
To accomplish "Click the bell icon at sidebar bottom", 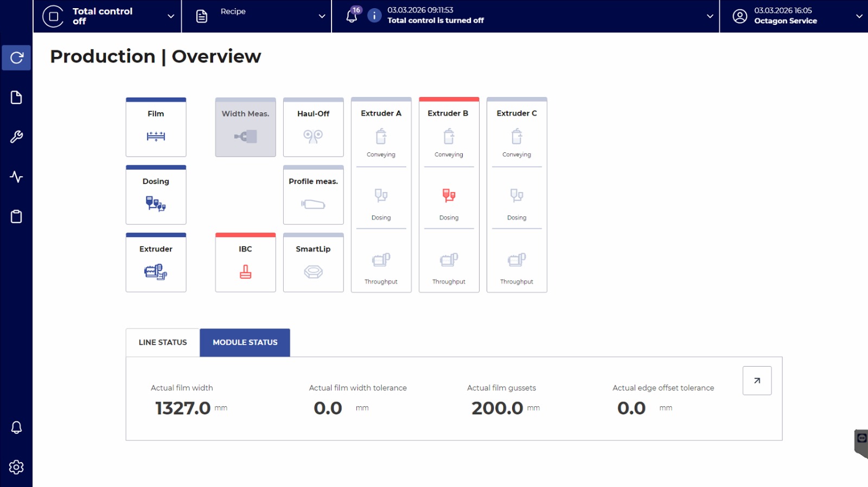I will click(16, 427).
